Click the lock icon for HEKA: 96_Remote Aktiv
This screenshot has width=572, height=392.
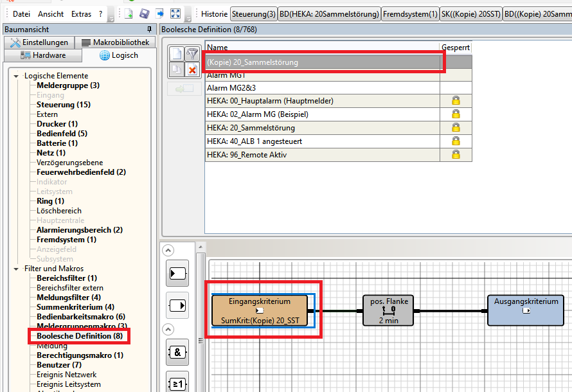click(456, 155)
